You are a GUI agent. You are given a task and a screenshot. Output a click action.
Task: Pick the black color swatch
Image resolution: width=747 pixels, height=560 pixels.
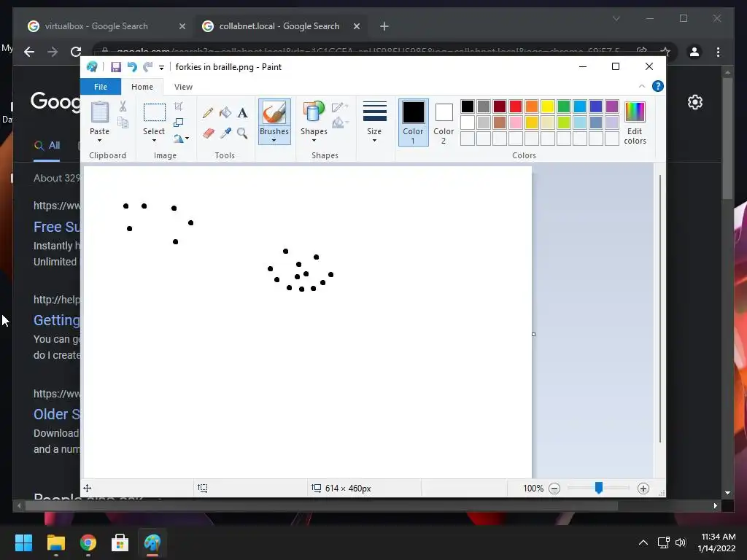pos(468,106)
